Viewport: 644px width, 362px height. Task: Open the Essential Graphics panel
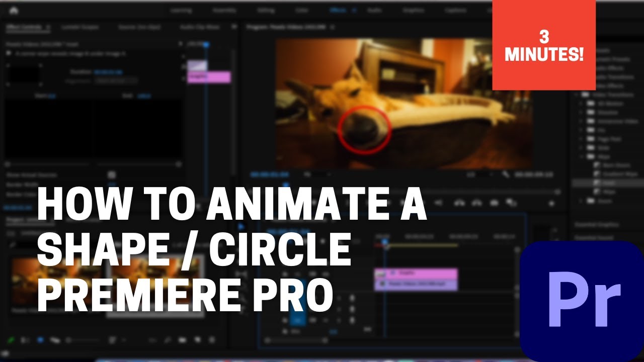click(x=597, y=225)
